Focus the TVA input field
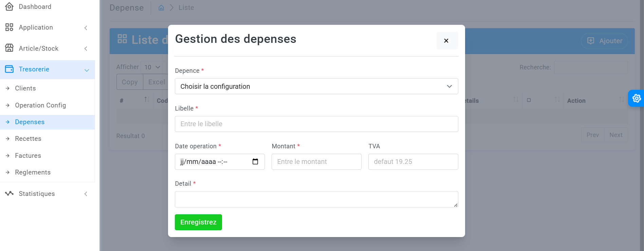The image size is (644, 251). click(x=413, y=162)
